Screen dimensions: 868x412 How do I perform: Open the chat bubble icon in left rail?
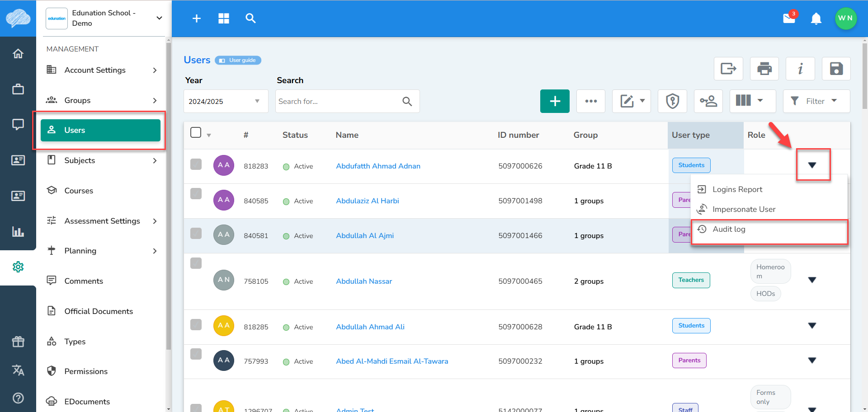click(18, 124)
